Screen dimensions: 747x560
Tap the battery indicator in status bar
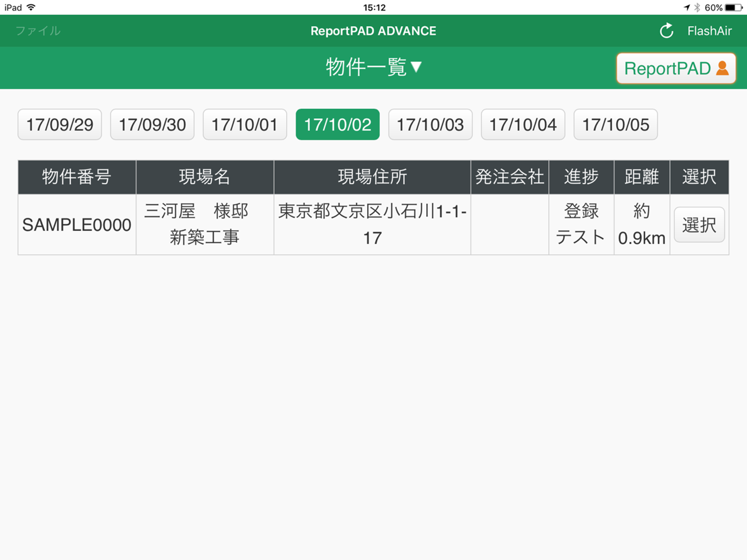click(734, 7)
